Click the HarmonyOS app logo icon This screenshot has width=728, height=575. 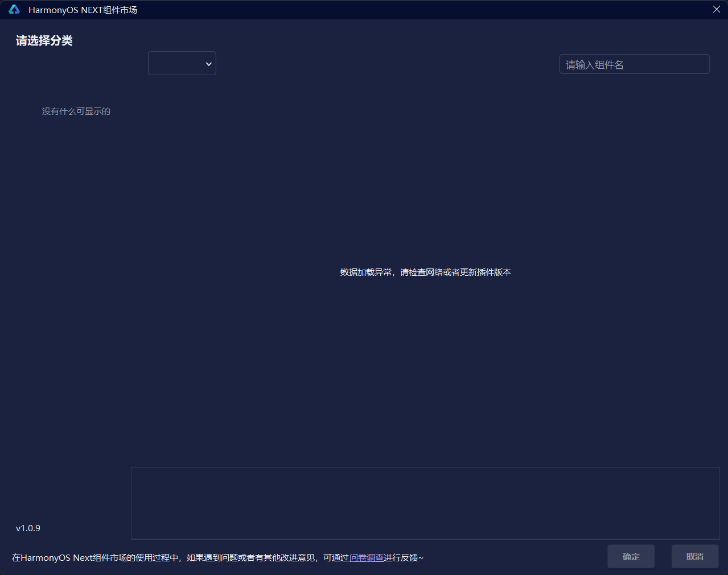tap(14, 10)
